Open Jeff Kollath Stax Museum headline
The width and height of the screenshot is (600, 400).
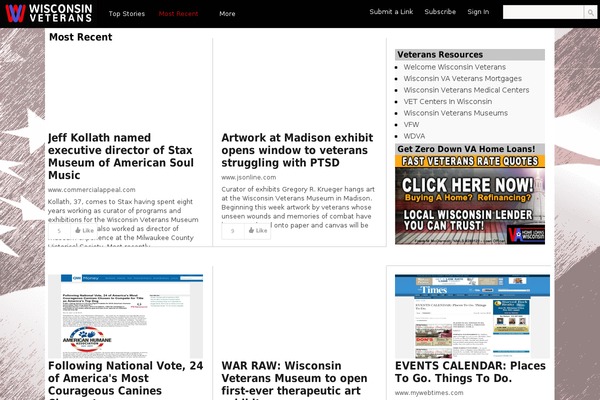coord(121,156)
